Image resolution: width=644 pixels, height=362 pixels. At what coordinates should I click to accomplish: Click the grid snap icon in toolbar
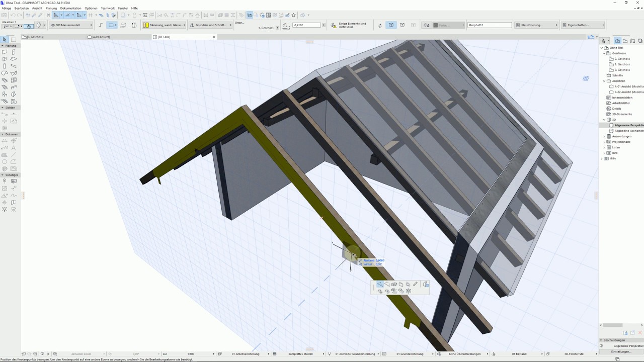pos(91,15)
